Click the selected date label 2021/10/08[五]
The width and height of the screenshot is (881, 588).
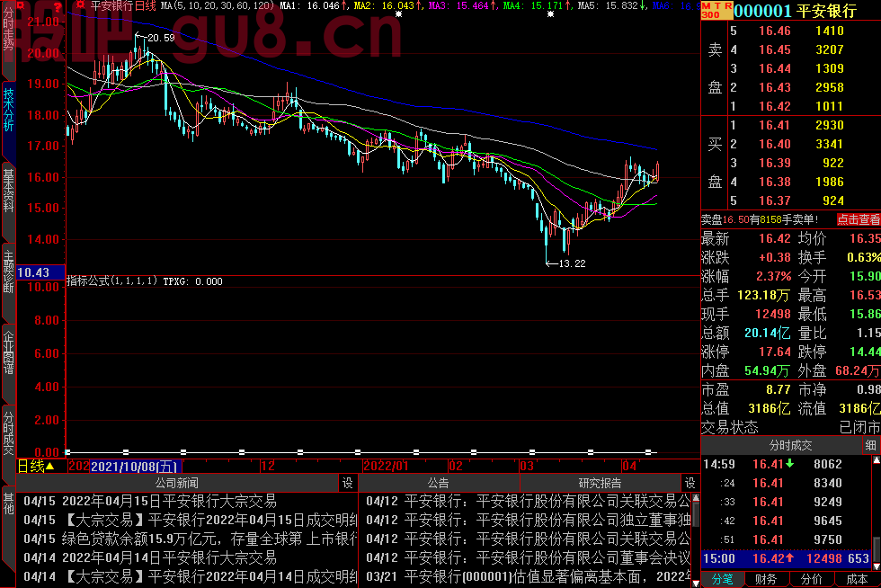coord(135,467)
